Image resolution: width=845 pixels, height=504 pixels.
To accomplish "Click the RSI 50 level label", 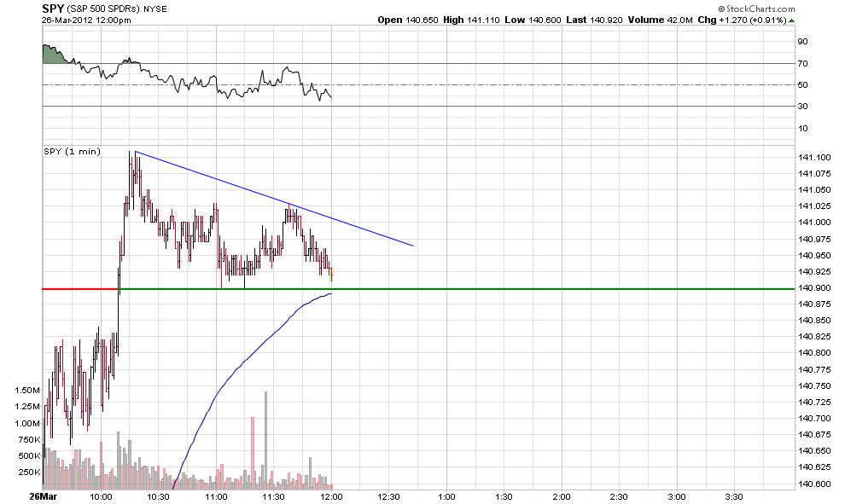I will [x=802, y=85].
